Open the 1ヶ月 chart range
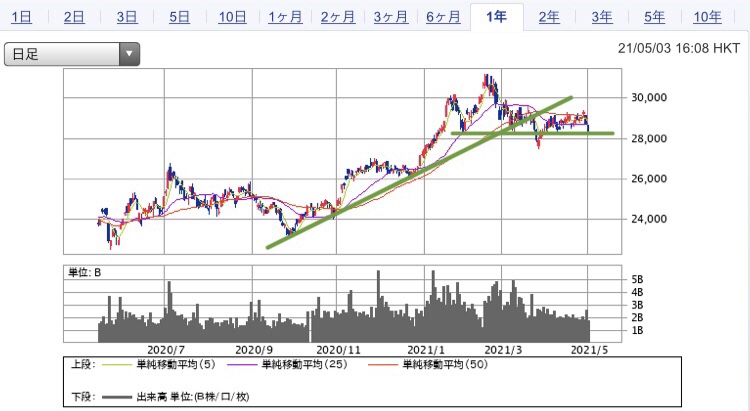The image size is (750, 411). coord(285,17)
